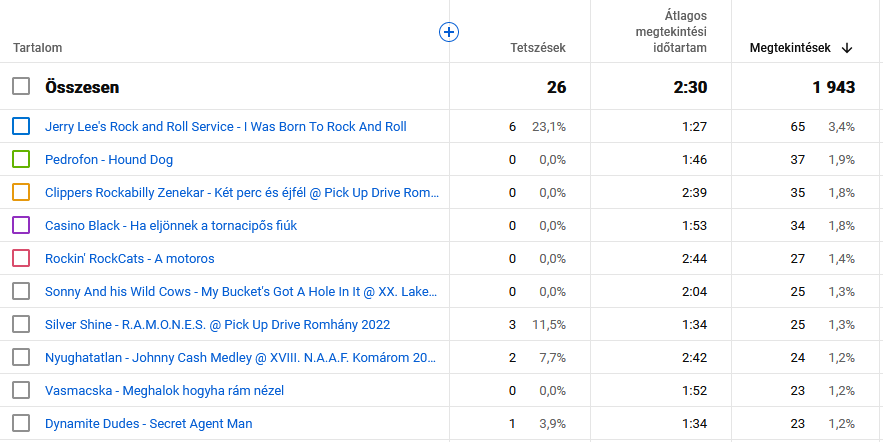Click the Megtekintések sort arrow
The height and width of the screenshot is (442, 883).
tap(846, 48)
